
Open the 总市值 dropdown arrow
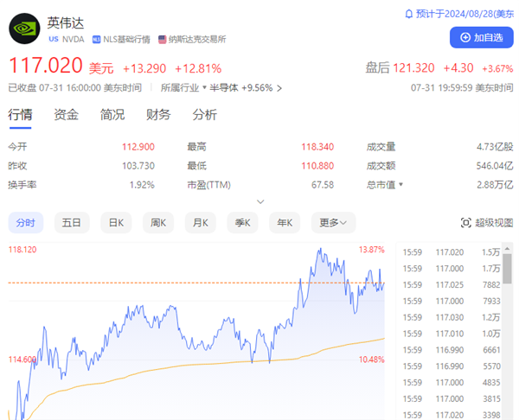[400, 184]
